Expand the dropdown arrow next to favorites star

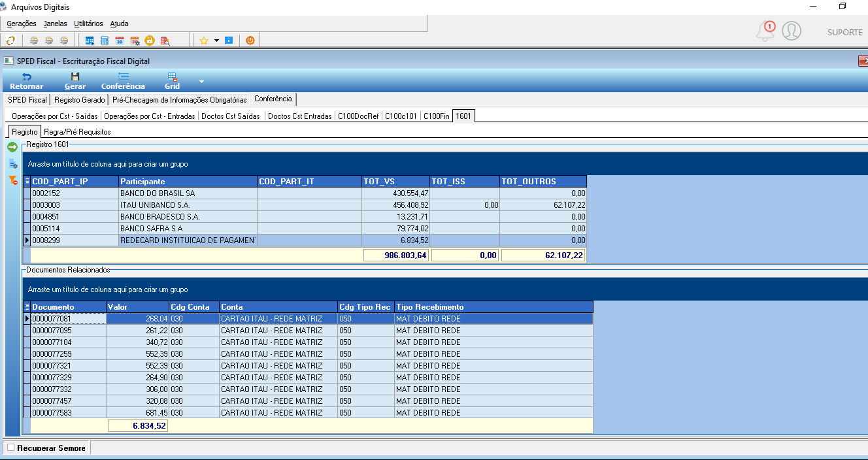(216, 41)
